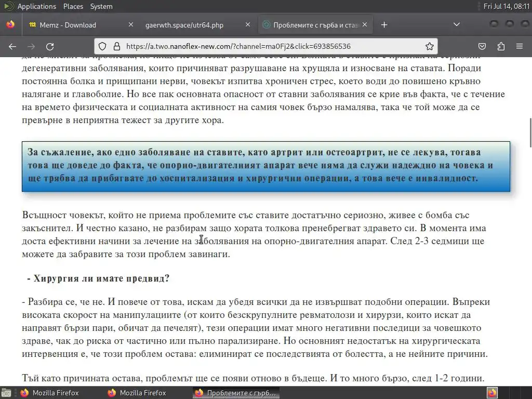This screenshot has width=532, height=399.
Task: Click the Memz tab favicon
Action: point(33,24)
